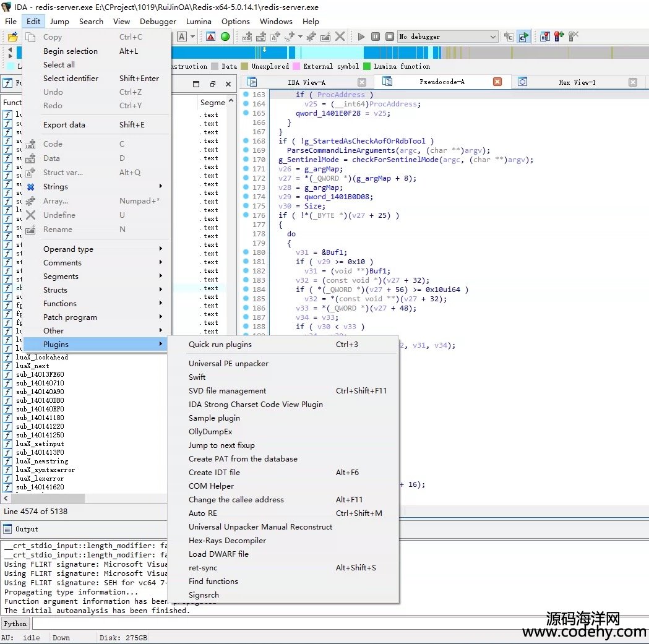Close the Pseudocode-A tab
This screenshot has height=644, width=649.
(497, 82)
